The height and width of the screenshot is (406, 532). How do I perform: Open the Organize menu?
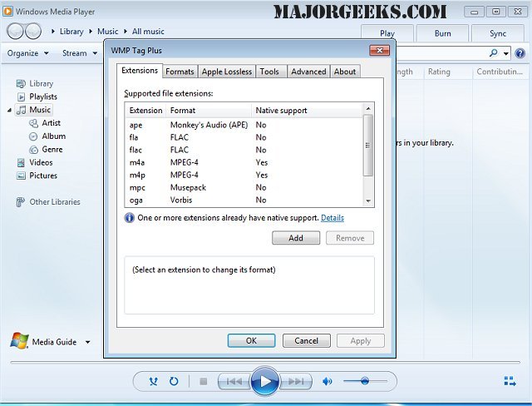tap(27, 53)
